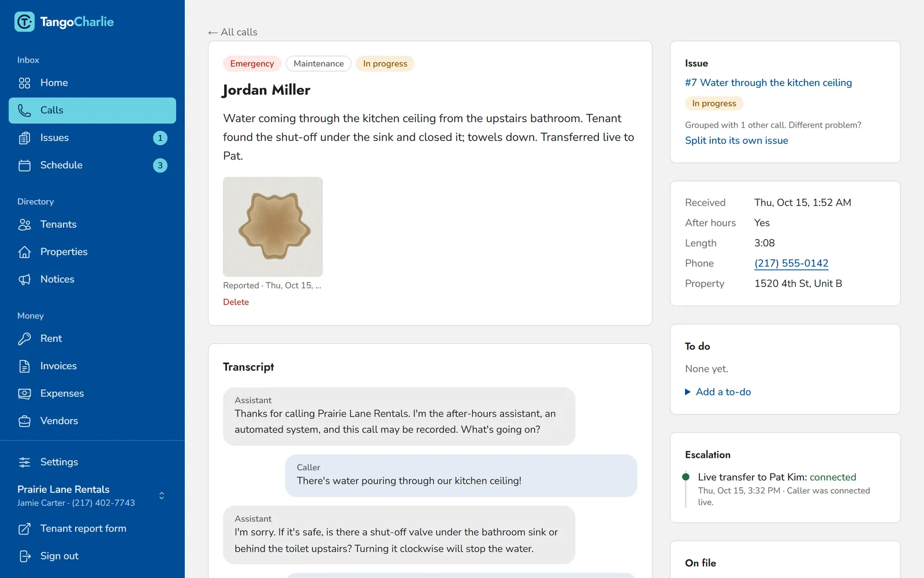Click Split into its own issue
Viewport: 924px width, 578px height.
coord(736,140)
